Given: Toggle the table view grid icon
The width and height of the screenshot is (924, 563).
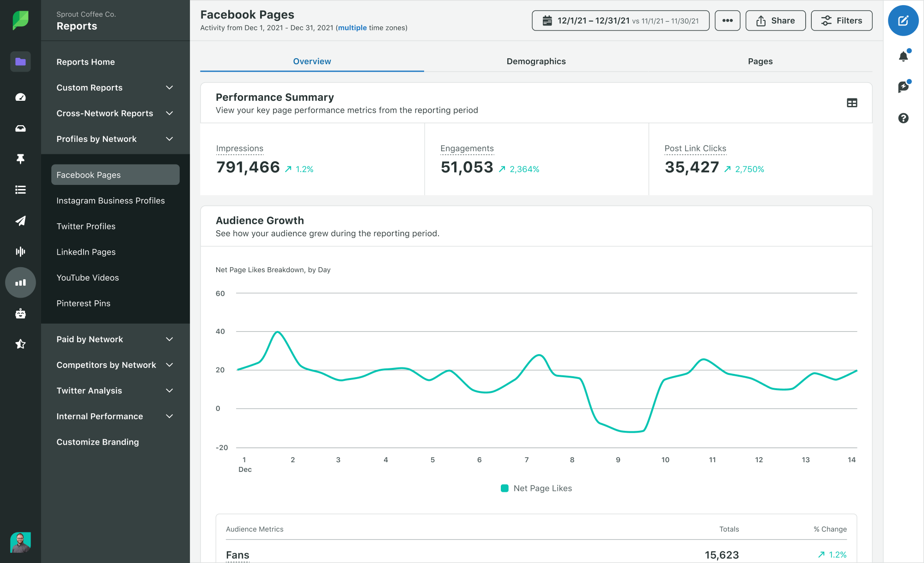Looking at the screenshot, I should 852,103.
